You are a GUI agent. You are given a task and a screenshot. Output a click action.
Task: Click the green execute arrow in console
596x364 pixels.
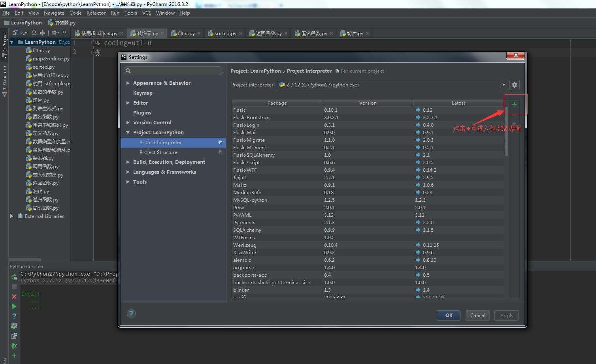[x=14, y=306]
